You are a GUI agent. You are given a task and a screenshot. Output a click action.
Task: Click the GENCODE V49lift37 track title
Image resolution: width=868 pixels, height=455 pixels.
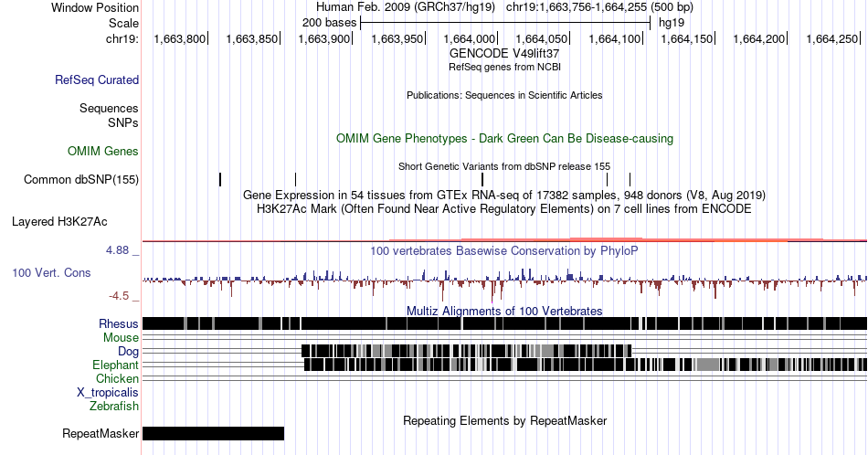(504, 53)
